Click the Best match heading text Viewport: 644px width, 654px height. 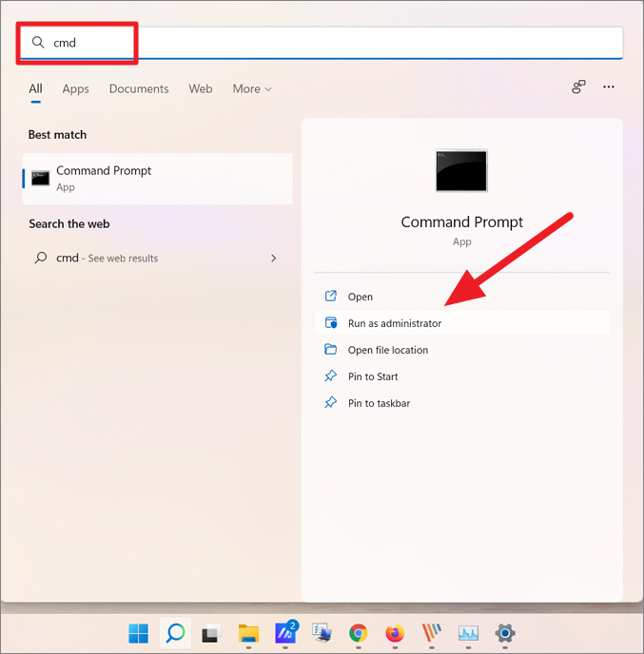58,135
